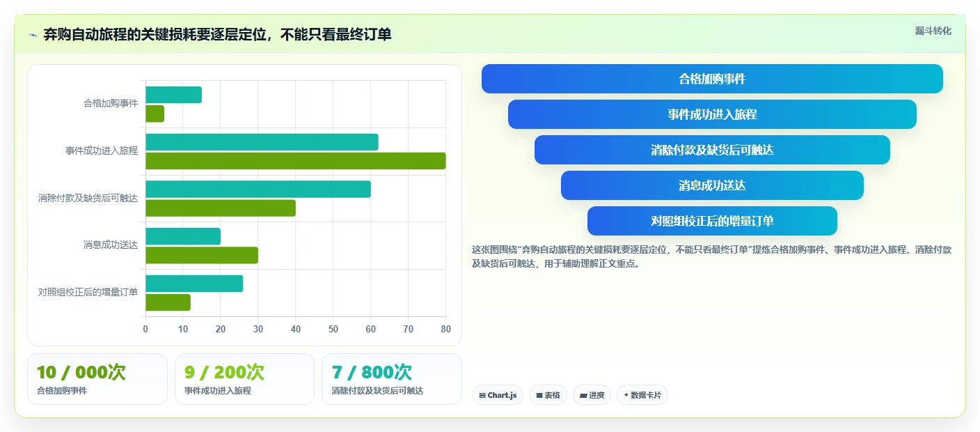Viewport: 980px width, 432px height.
Task: Click the green bar for 事件成功进入旅程
Action: [x=295, y=161]
